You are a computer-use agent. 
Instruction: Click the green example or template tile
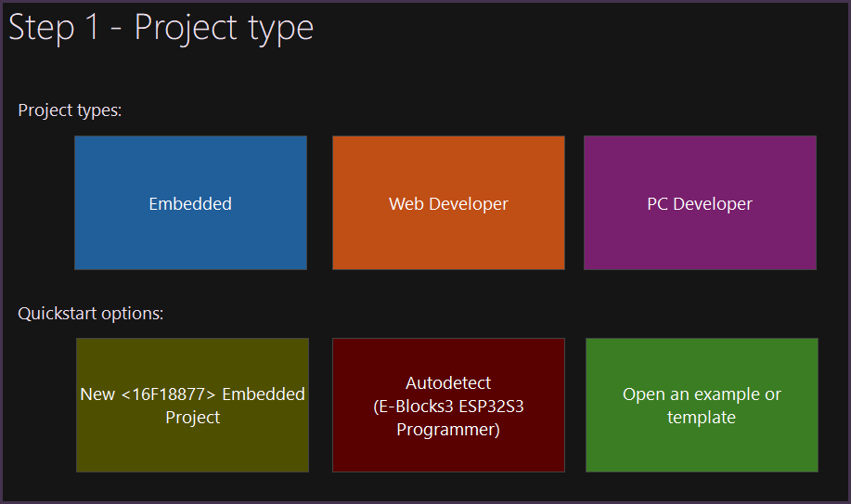(x=702, y=446)
